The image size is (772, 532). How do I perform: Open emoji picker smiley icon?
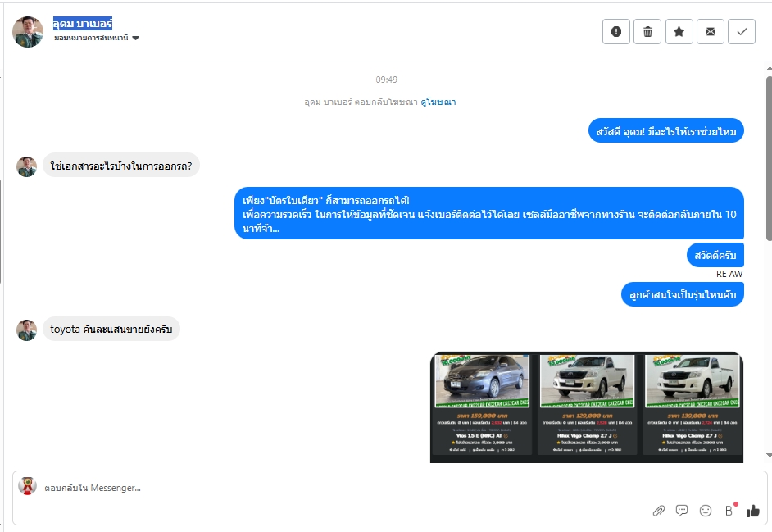tap(706, 511)
